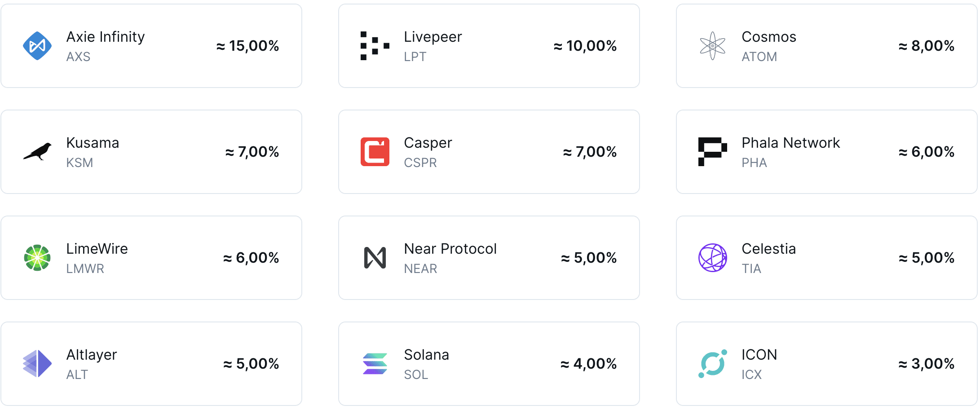Click the purple Celestia globe icon
Screen dimensions: 980x414
tap(713, 258)
